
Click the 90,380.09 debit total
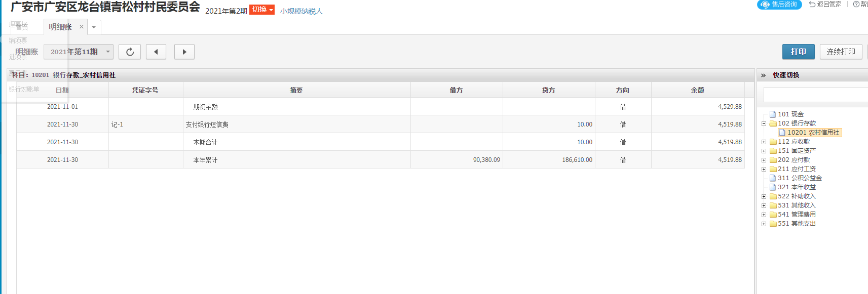486,160
